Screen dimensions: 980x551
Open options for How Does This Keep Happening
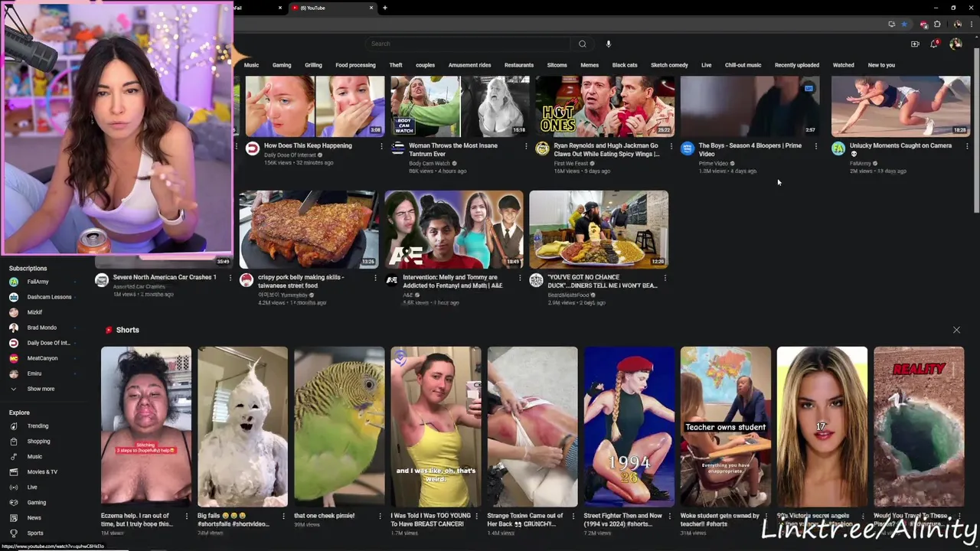[381, 146]
